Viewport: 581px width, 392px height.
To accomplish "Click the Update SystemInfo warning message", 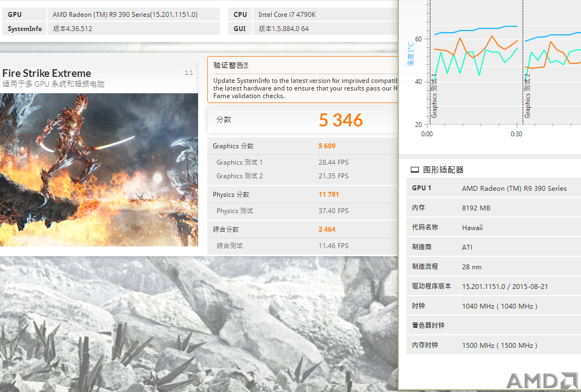I will click(306, 88).
